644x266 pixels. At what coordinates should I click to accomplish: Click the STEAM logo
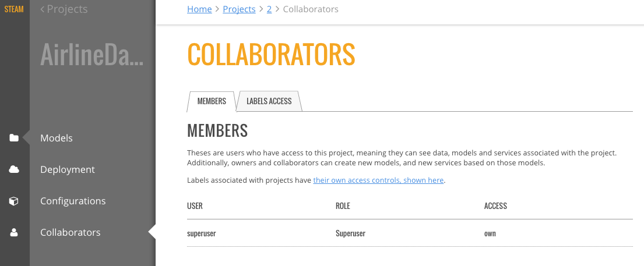tap(14, 9)
